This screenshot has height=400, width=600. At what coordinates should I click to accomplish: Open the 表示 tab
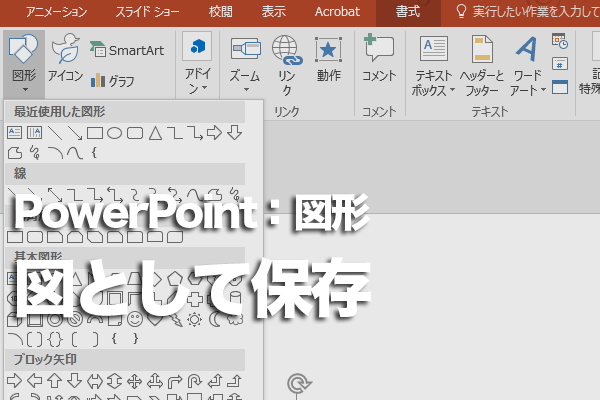[274, 12]
